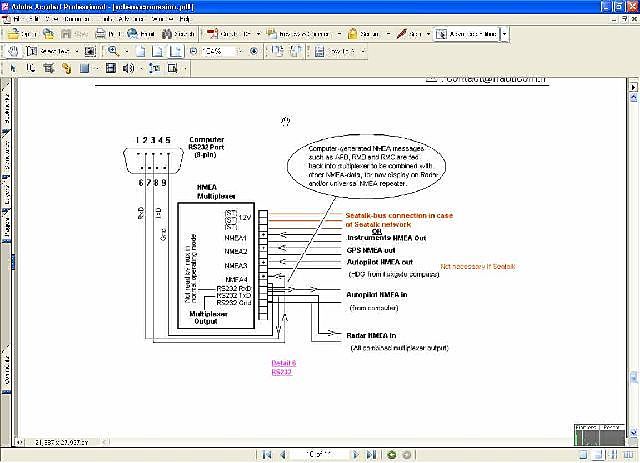Select the Select Text tool
The image size is (640, 463).
pos(48,51)
